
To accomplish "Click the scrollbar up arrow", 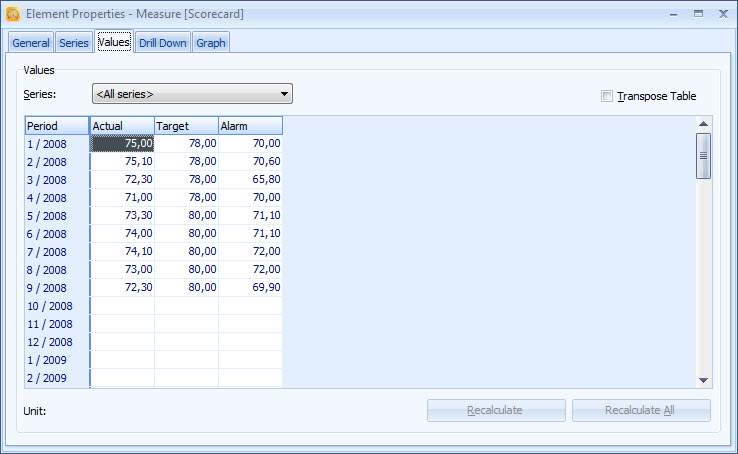I will (x=703, y=124).
